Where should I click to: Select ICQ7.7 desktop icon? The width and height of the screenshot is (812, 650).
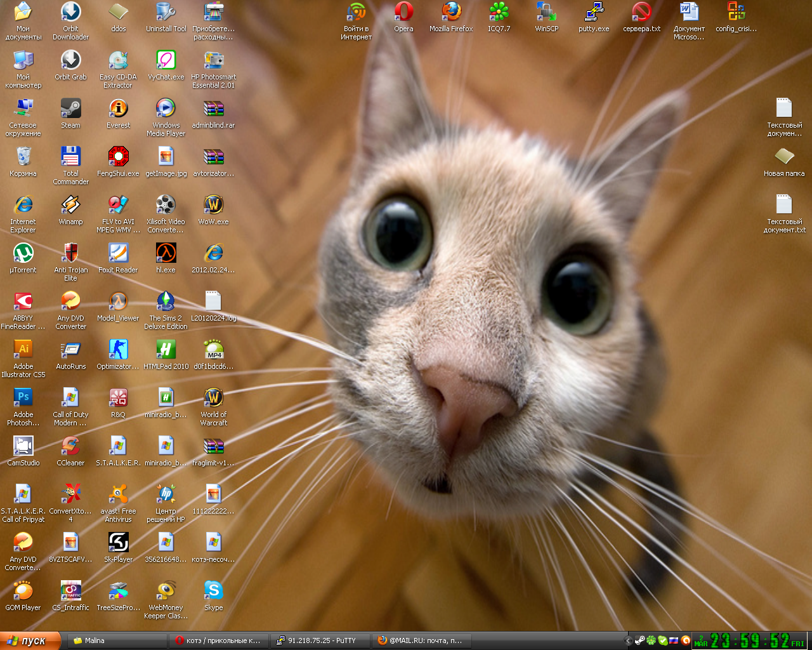499,12
